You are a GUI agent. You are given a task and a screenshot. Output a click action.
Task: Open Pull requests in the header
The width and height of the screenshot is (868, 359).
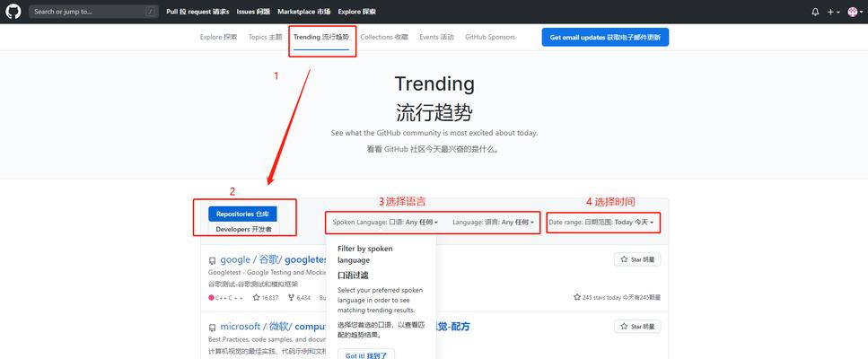(x=197, y=12)
